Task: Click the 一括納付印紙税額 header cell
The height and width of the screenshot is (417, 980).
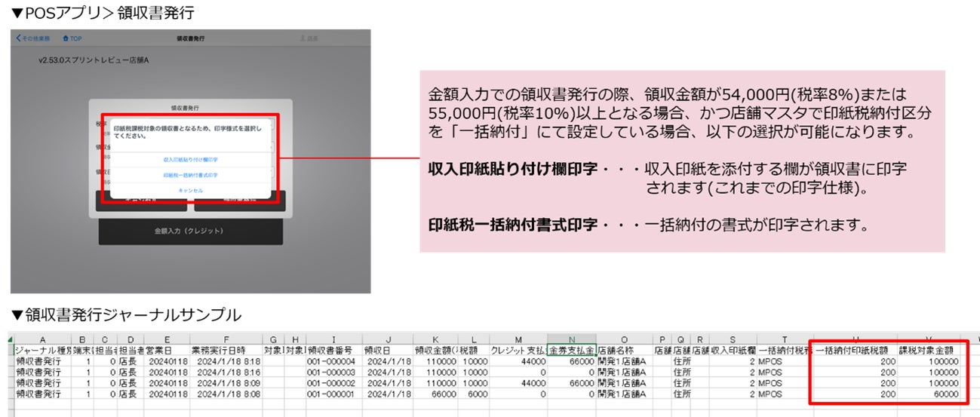Action: (x=855, y=351)
